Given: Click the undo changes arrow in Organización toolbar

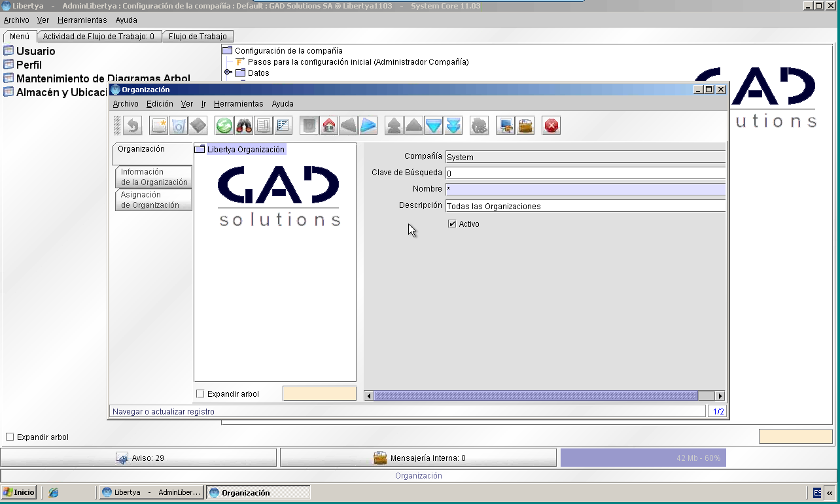Looking at the screenshot, I should coord(133,125).
